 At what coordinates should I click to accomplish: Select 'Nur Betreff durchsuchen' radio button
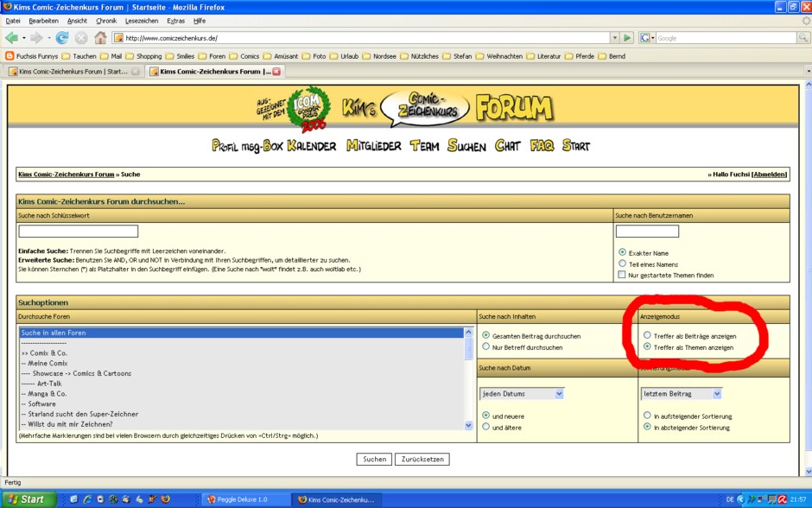485,347
